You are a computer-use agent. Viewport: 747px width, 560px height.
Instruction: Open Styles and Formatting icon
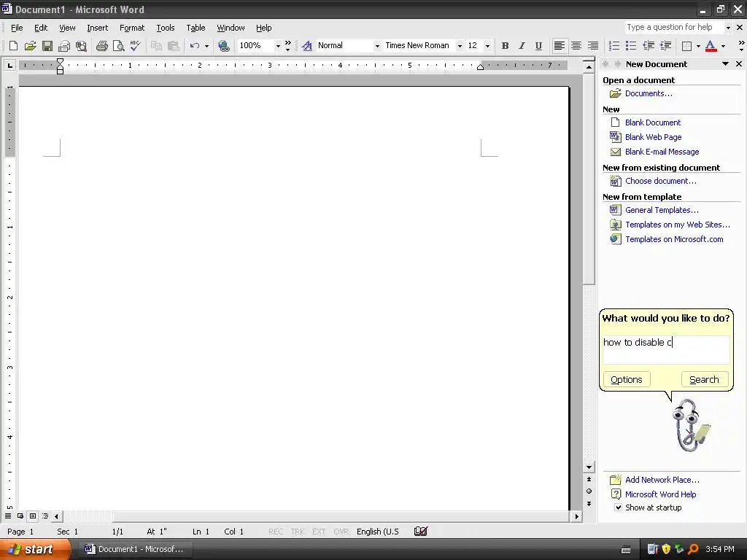click(307, 46)
